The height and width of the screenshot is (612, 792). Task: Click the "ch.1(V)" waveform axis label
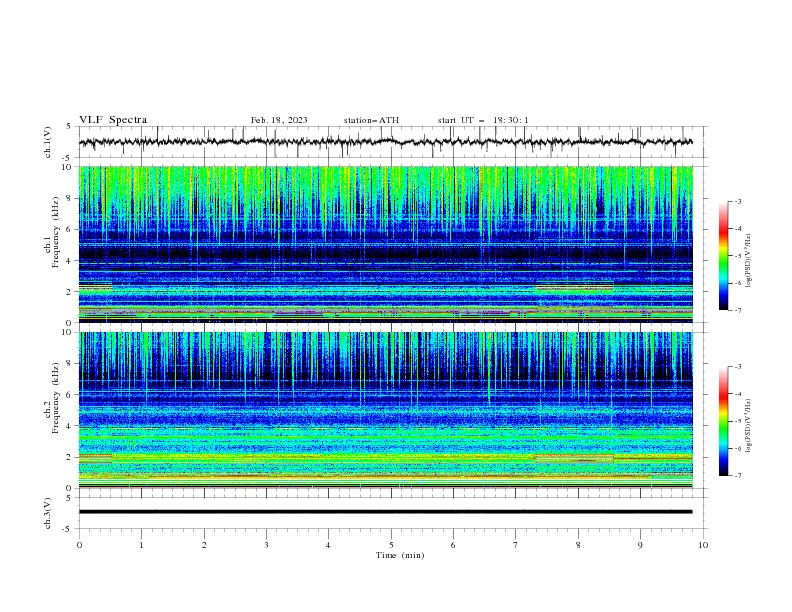[48, 142]
